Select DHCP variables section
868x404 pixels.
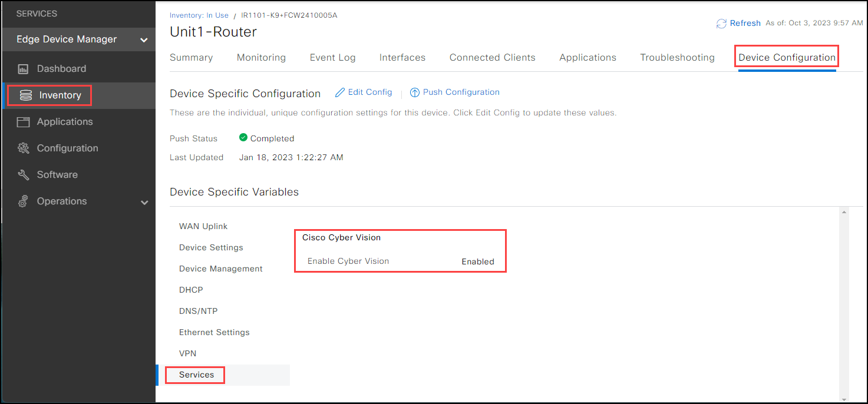[x=191, y=290]
